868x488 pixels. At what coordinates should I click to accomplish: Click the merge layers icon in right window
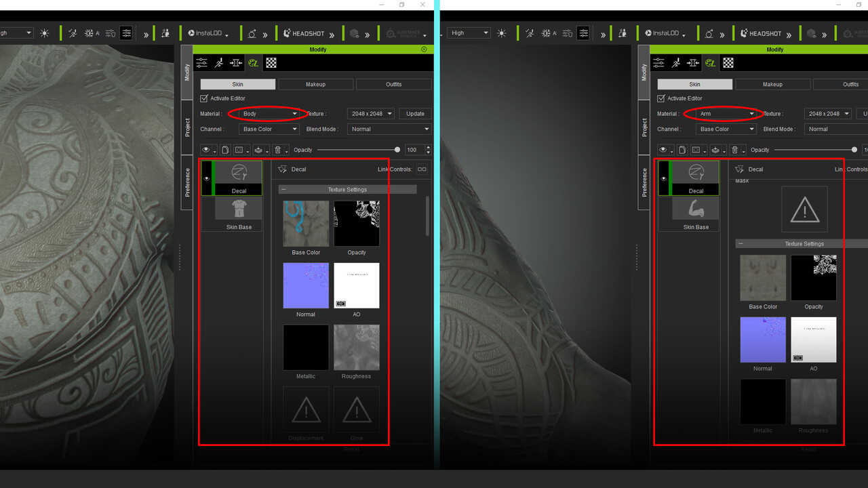coord(717,150)
